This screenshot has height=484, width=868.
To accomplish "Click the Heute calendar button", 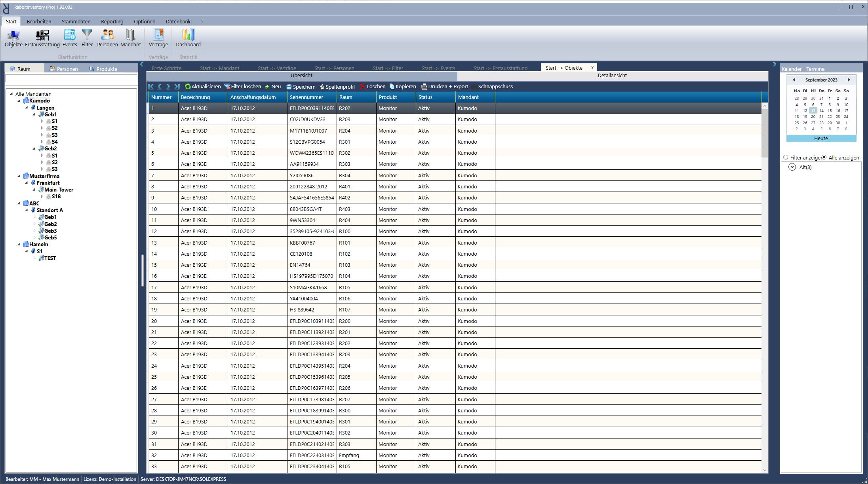I will pos(821,139).
